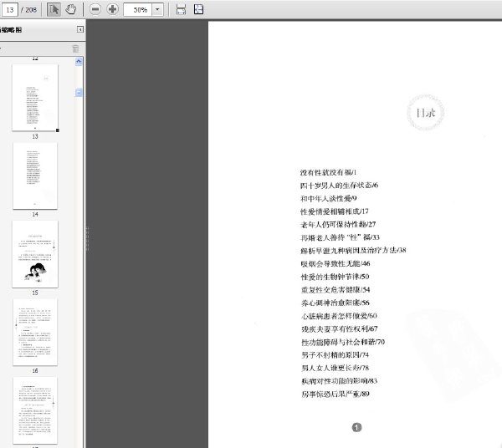Delete selected thumbnail with trash icon
The image size is (502, 448).
75,48
